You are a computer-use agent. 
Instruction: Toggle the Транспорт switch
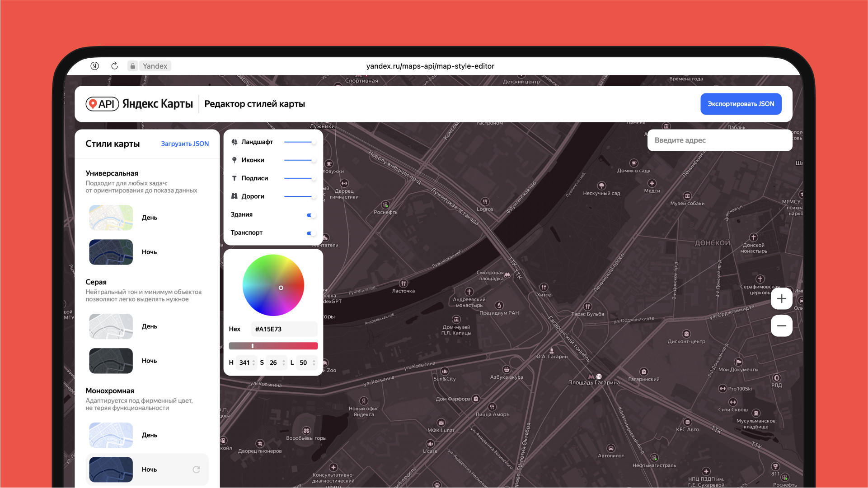(311, 233)
